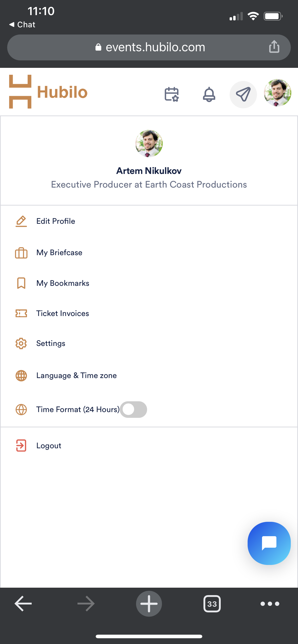Enable the 24 Hours time format toggle
Viewport: 298px width, 644px height.
133,409
